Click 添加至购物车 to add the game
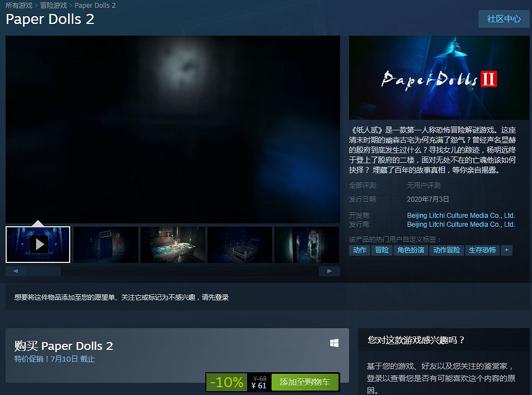The width and height of the screenshot is (532, 395). 305,382
